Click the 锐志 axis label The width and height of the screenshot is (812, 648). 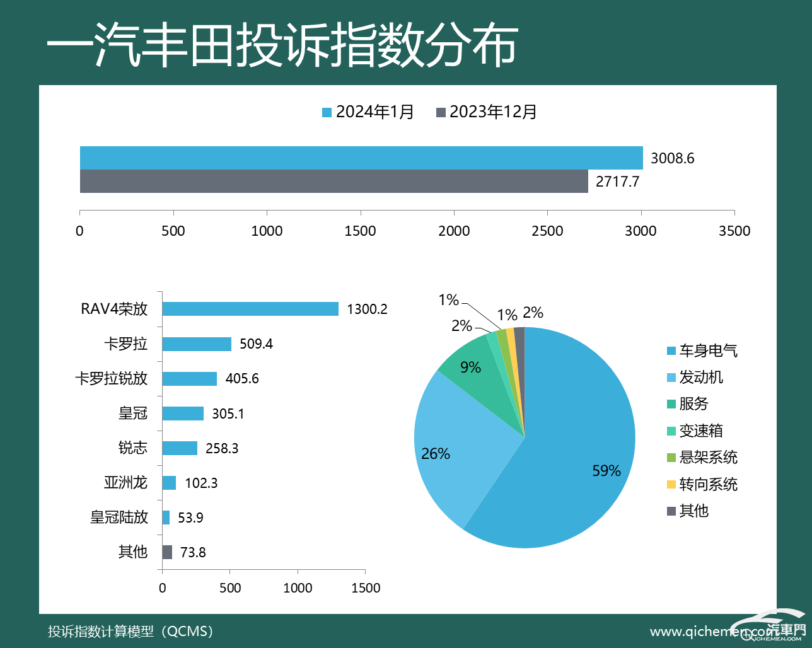(133, 448)
